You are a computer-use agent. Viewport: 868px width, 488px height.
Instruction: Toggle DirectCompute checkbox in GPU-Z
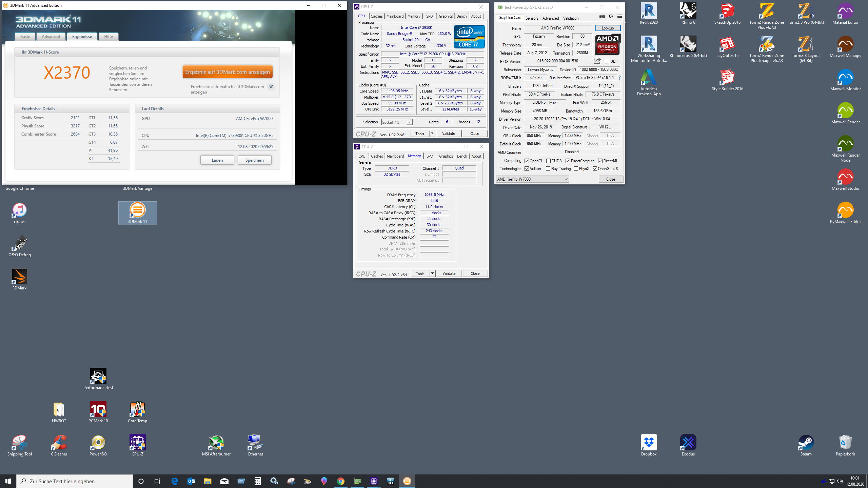pyautogui.click(x=568, y=161)
